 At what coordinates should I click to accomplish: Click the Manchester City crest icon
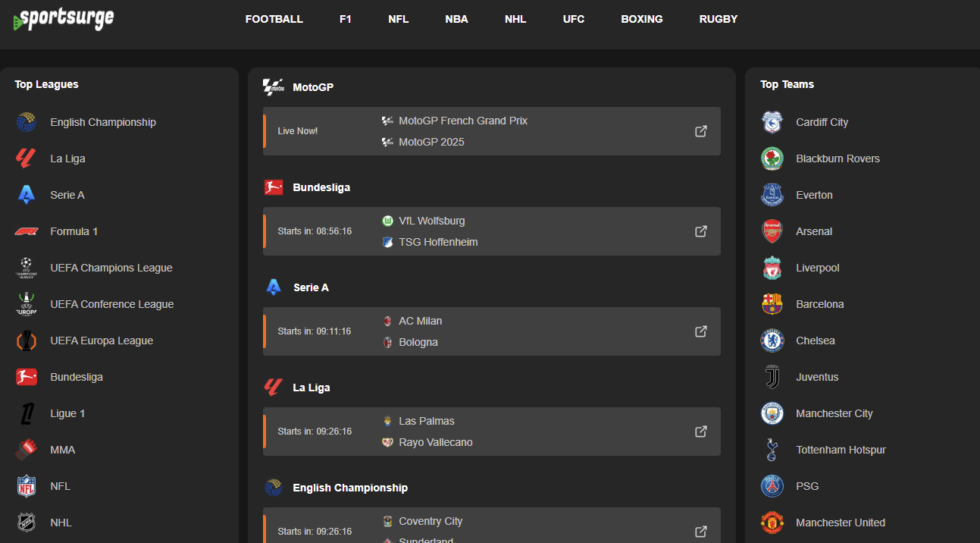pyautogui.click(x=772, y=413)
